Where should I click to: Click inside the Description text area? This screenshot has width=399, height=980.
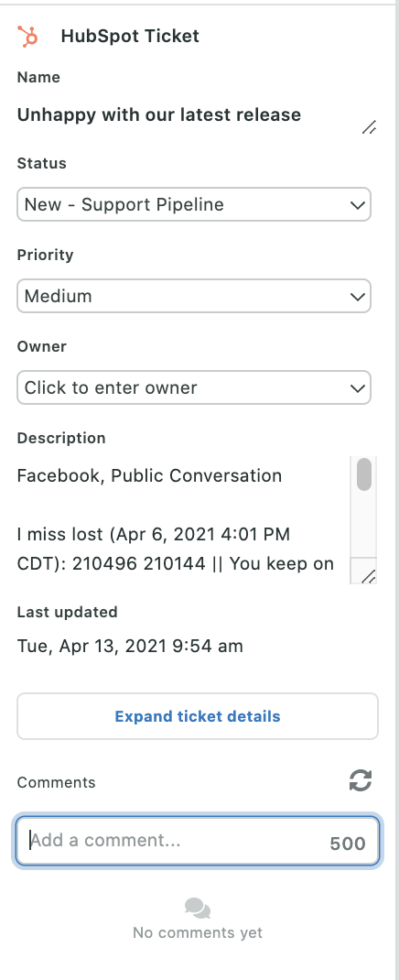coord(183,520)
